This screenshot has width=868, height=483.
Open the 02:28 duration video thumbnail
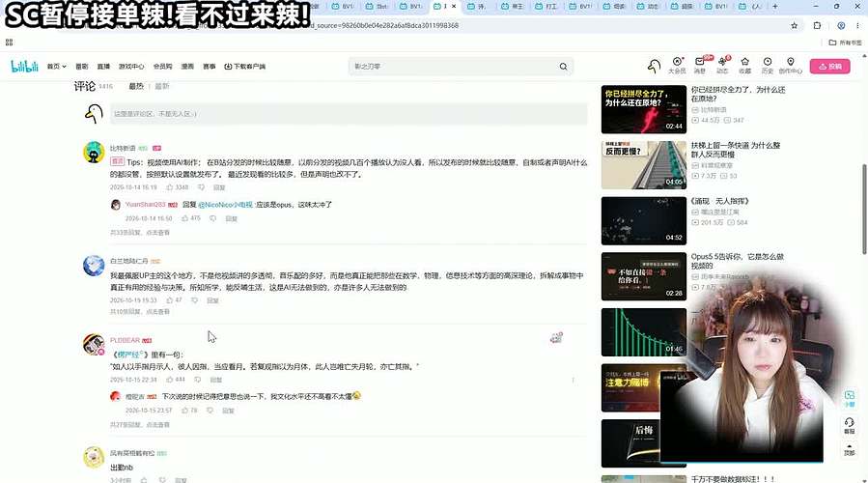[644, 276]
